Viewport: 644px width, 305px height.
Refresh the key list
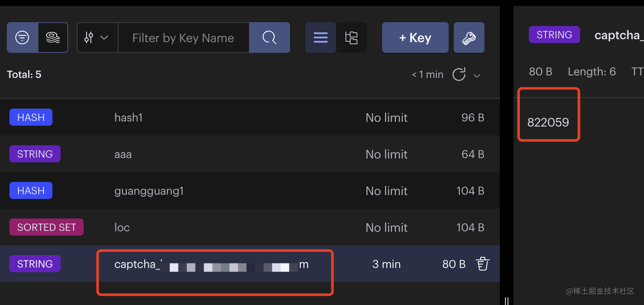458,75
